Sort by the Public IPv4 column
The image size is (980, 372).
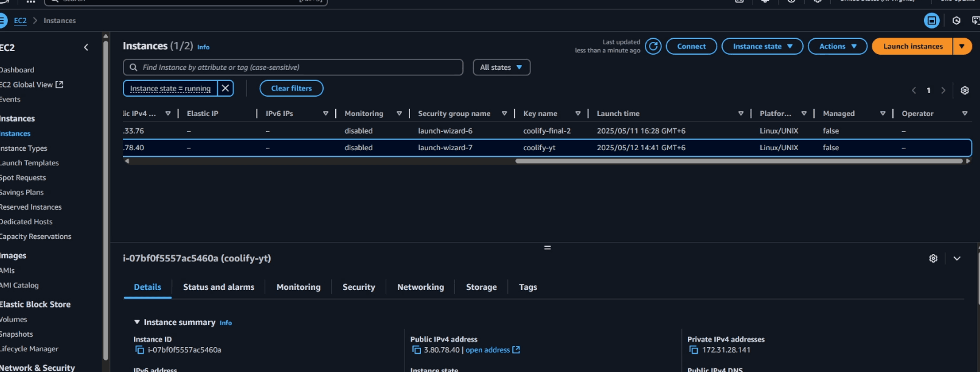click(168, 114)
